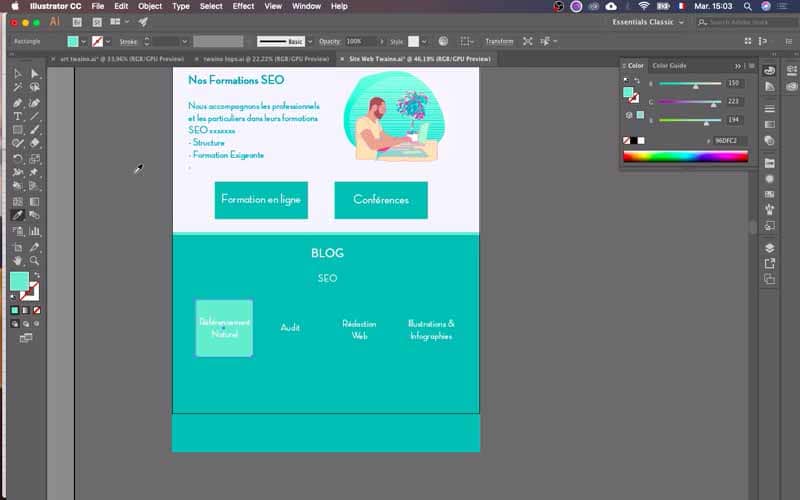
Task: Select the Rectangle tool
Action: [x=18, y=130]
